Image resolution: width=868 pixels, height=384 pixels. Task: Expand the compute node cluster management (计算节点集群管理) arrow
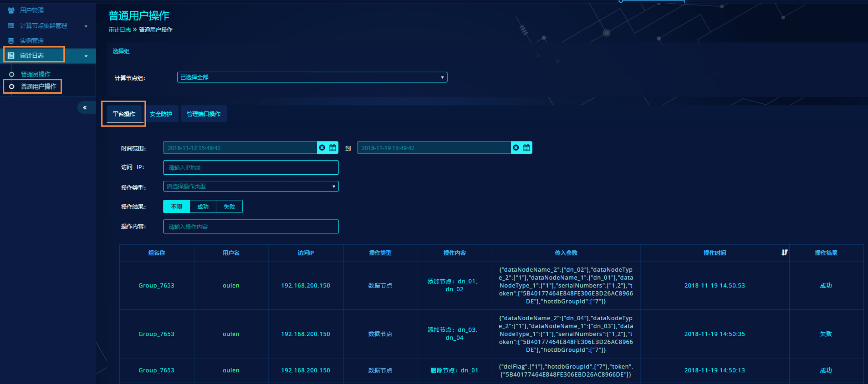coord(86,26)
